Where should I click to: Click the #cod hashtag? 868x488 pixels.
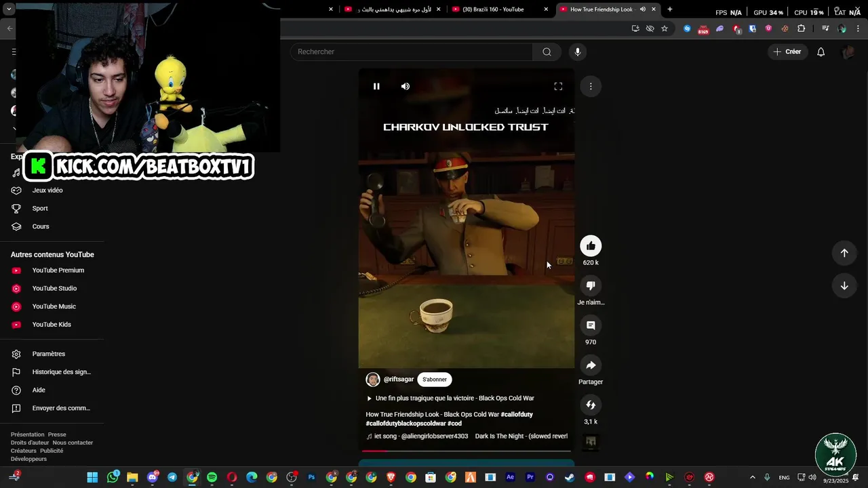pyautogui.click(x=454, y=424)
